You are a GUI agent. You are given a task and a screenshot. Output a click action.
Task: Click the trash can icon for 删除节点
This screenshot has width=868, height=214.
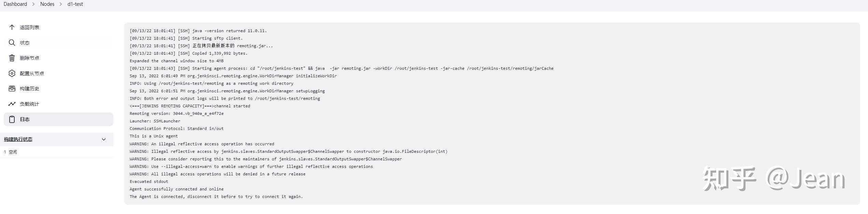pos(12,58)
